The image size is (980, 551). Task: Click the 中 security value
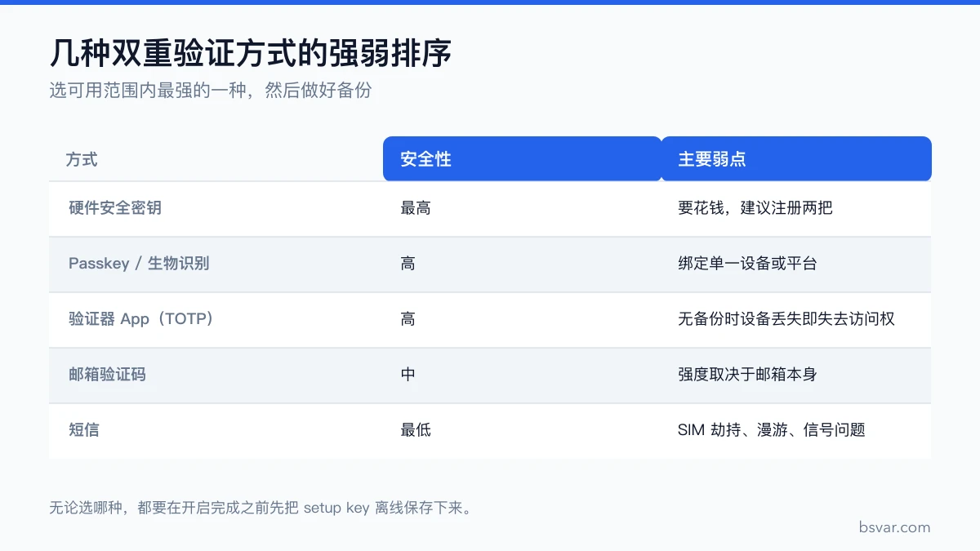pyautogui.click(x=408, y=375)
